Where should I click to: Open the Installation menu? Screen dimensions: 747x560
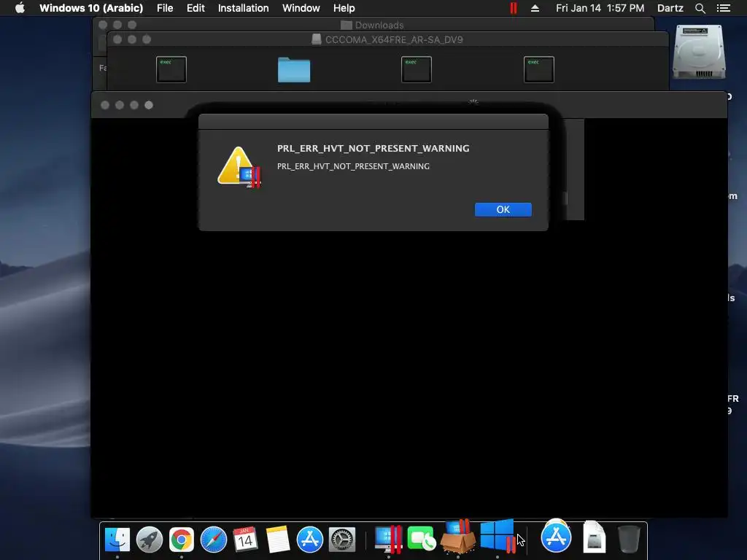(x=243, y=8)
